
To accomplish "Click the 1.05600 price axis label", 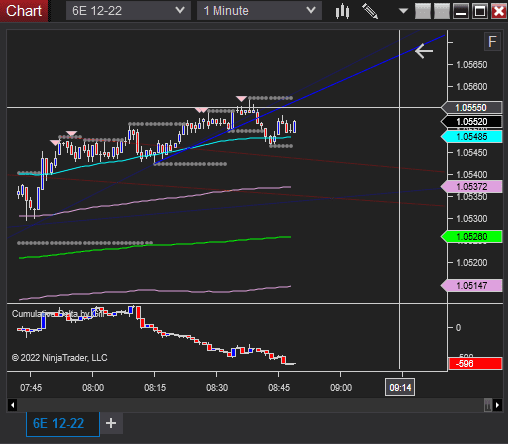I will [x=472, y=87].
